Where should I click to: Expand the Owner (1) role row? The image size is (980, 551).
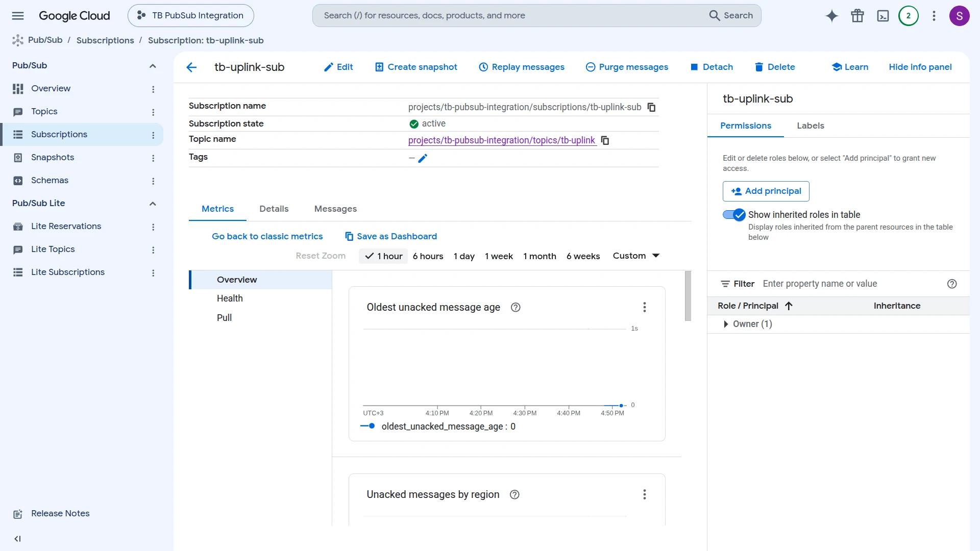click(726, 324)
